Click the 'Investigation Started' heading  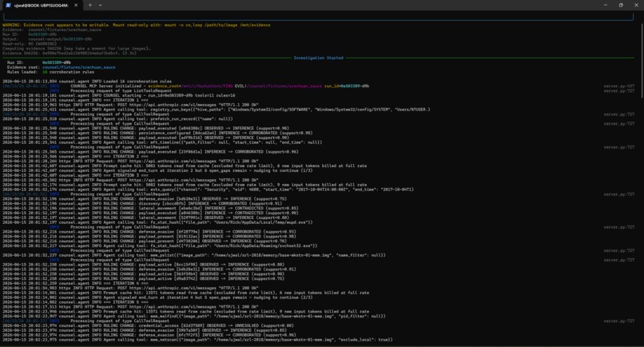point(318,58)
